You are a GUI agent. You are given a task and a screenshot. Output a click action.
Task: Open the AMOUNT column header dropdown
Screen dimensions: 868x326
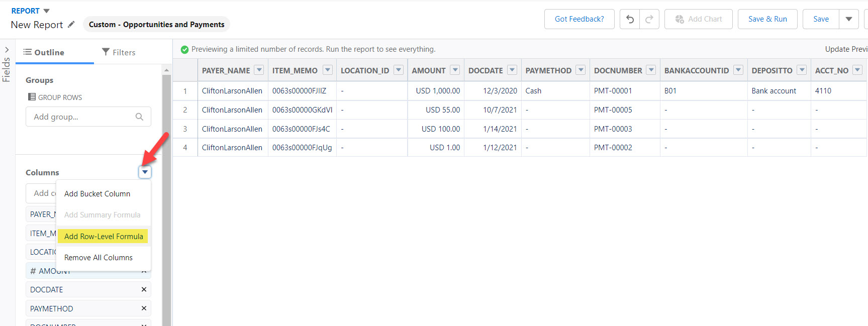(455, 70)
